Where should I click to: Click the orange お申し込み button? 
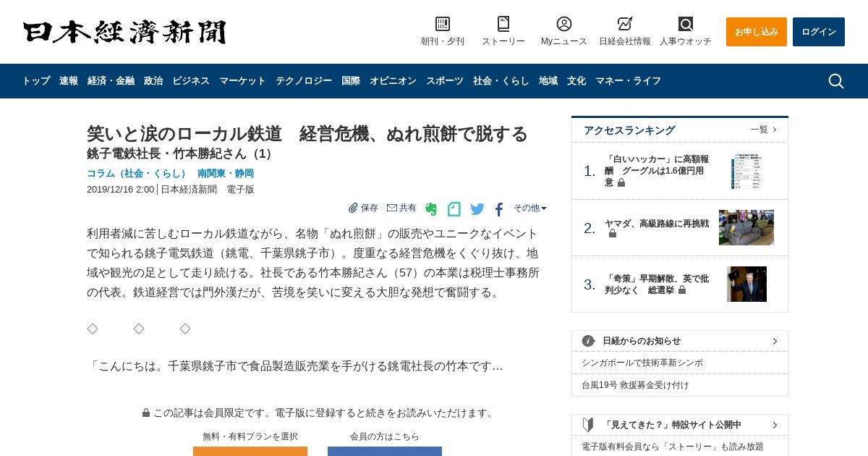tap(757, 32)
